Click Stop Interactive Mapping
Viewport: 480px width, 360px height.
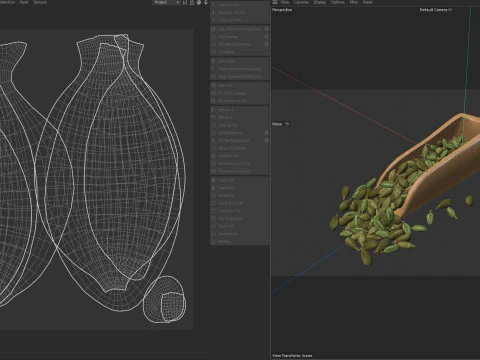[x=240, y=77]
